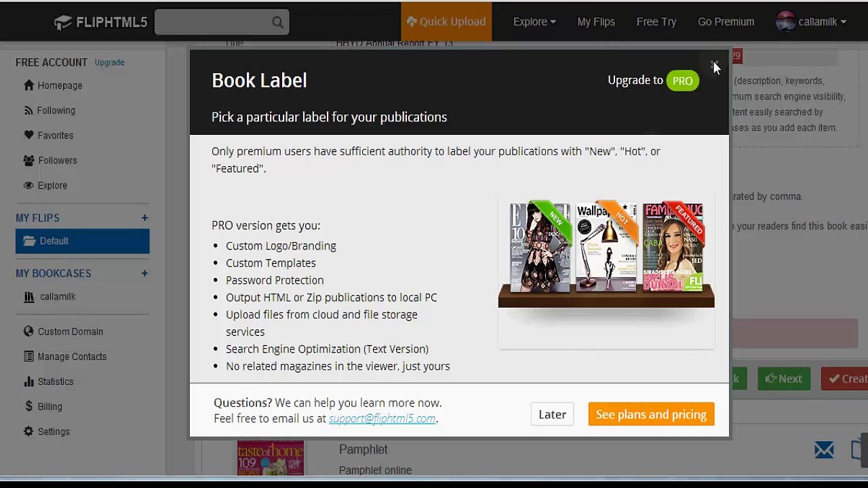Image resolution: width=868 pixels, height=488 pixels.
Task: Click the Later button
Action: pos(552,415)
